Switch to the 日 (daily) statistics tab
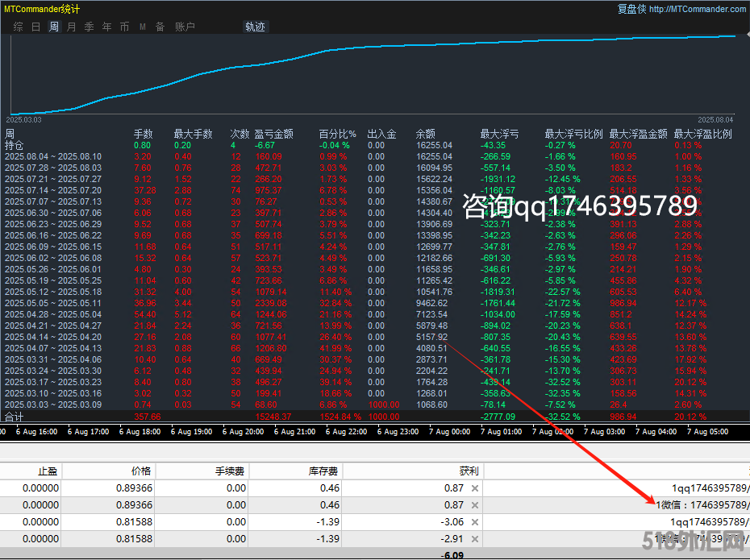Screen dimensions: 750x560 [35, 27]
